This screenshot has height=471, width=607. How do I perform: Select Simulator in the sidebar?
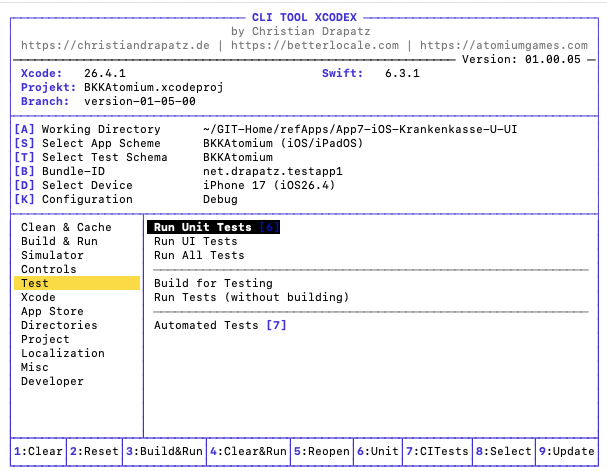click(52, 255)
